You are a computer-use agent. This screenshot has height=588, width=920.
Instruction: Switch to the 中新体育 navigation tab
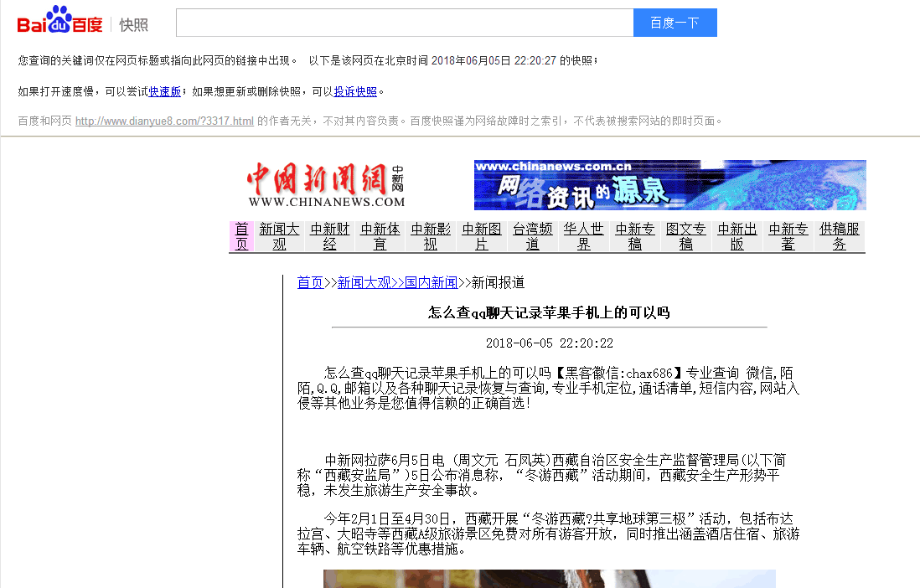click(x=380, y=236)
